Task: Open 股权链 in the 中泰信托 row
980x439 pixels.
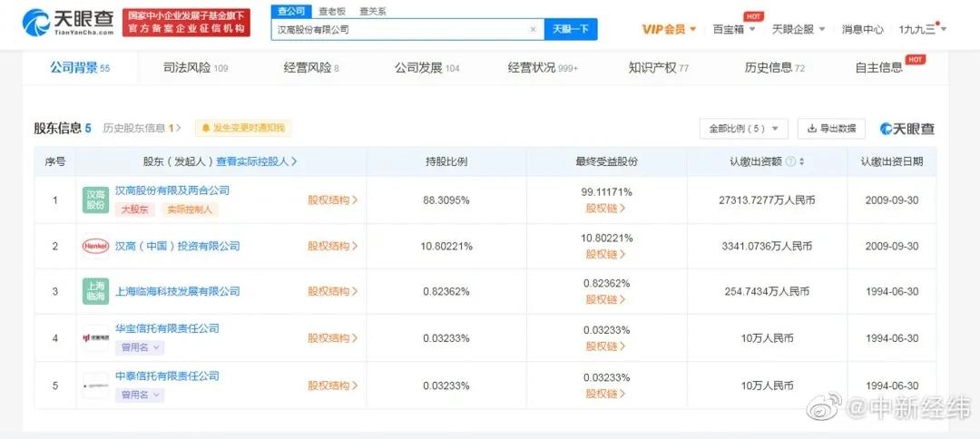Action: pyautogui.click(x=605, y=394)
